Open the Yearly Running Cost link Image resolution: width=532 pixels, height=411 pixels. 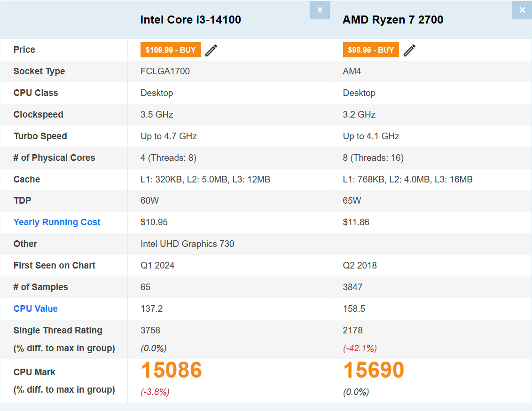pos(57,222)
